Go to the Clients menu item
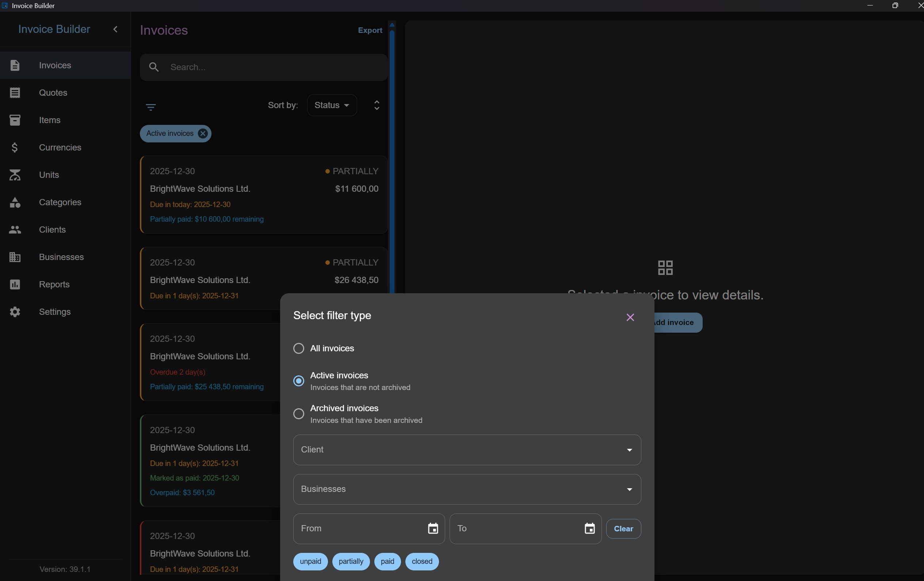 coord(65,229)
